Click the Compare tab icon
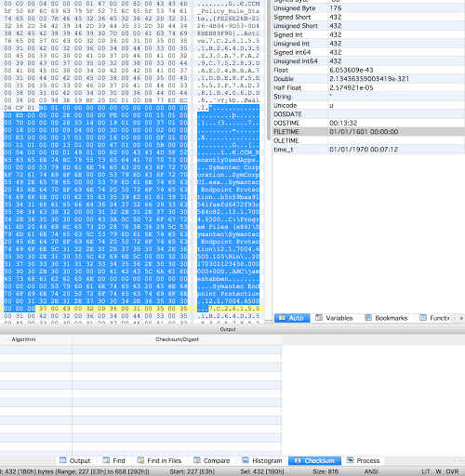The image size is (465, 476). tap(197, 460)
